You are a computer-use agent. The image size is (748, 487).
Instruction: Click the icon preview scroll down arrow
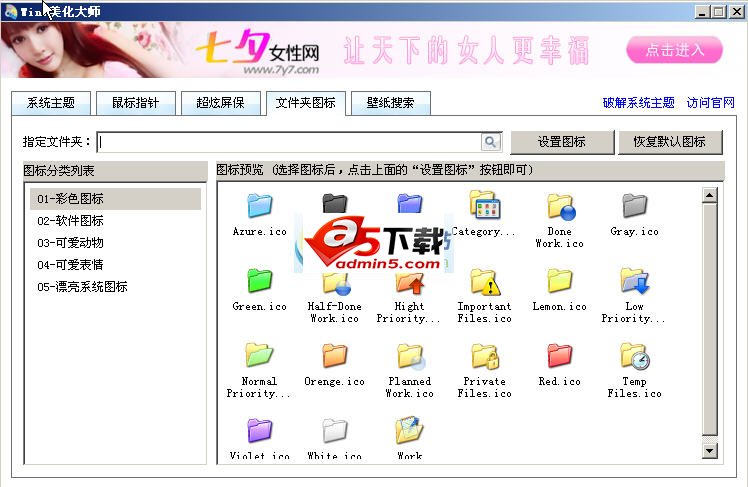pos(710,451)
